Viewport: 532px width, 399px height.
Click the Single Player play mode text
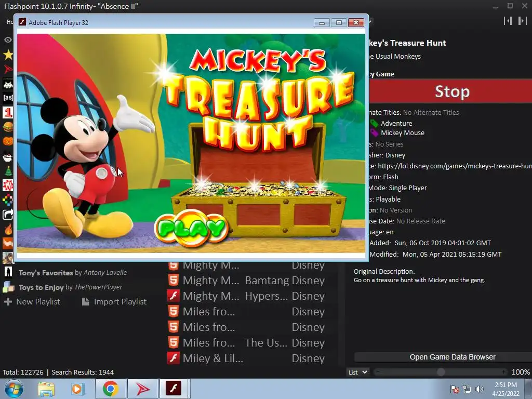[x=408, y=188]
